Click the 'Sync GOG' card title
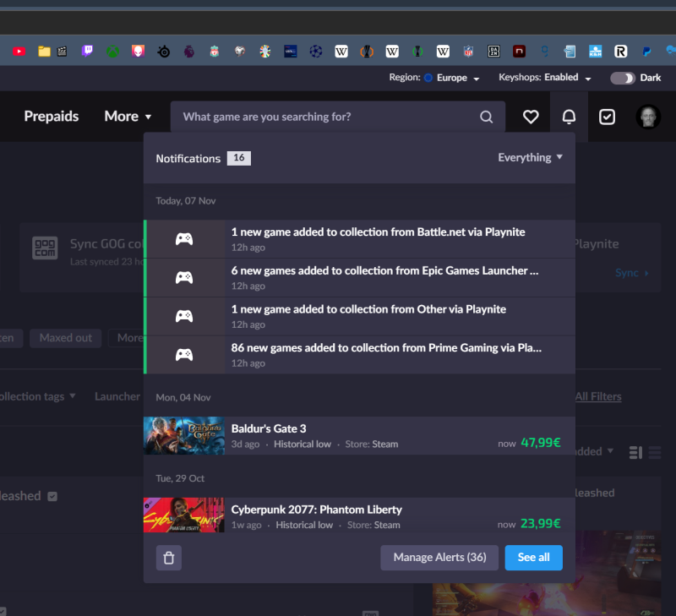Image resolution: width=676 pixels, height=616 pixels. 106,244
